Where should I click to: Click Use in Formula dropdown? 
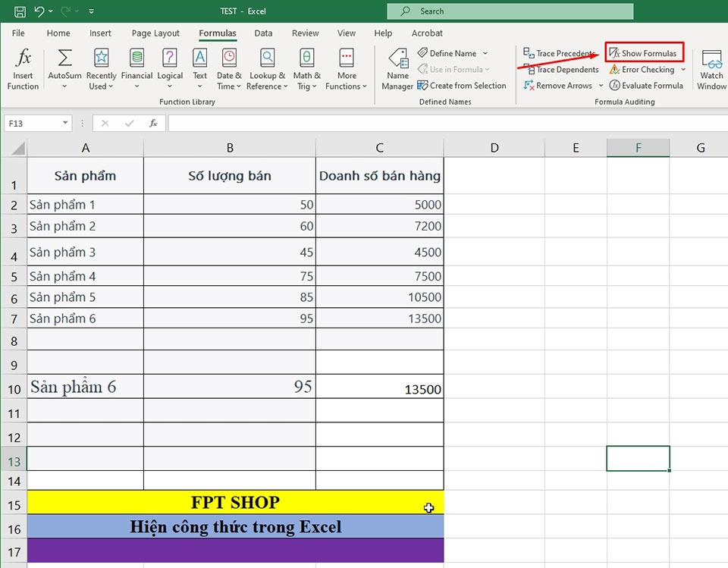[453, 69]
